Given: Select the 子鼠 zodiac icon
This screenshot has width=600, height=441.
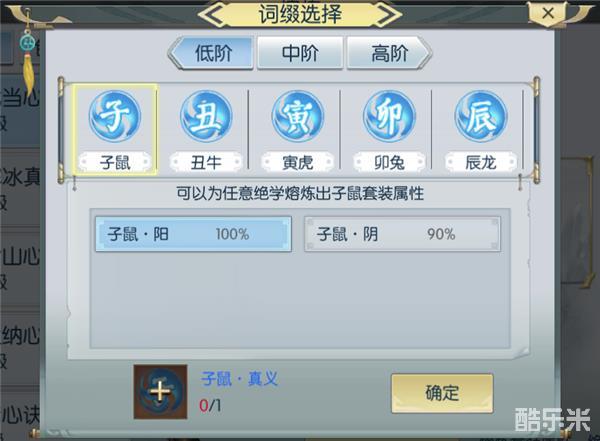Looking at the screenshot, I should [x=115, y=116].
